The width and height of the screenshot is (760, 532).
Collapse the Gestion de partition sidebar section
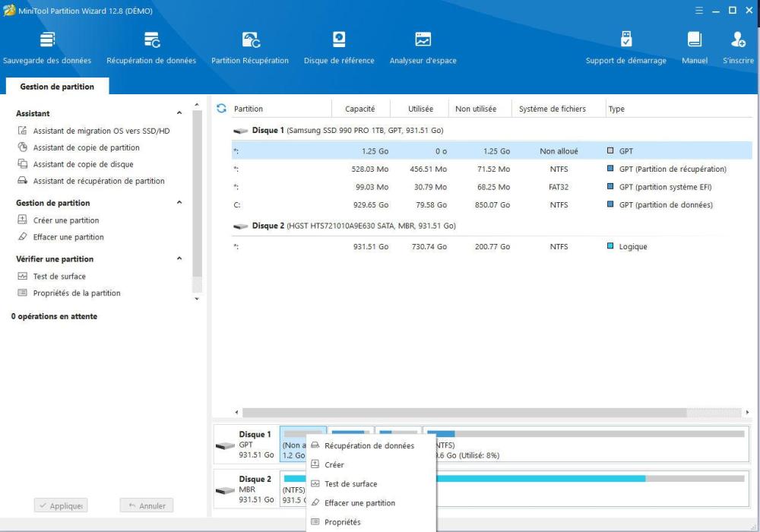tap(179, 203)
